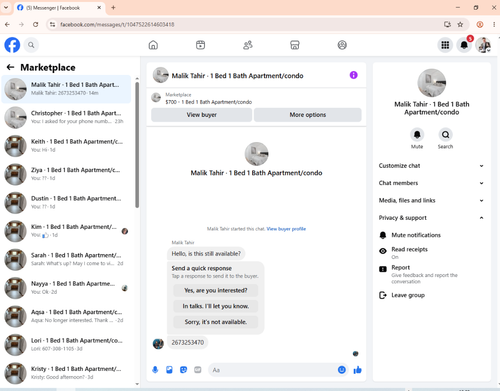Send a thumbs-up like
The width and height of the screenshot is (500, 391).
click(357, 370)
